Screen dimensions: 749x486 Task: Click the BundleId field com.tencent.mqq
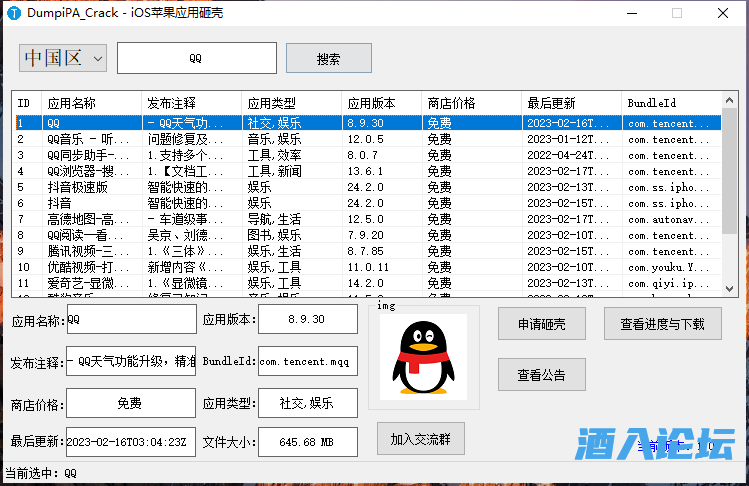point(308,361)
